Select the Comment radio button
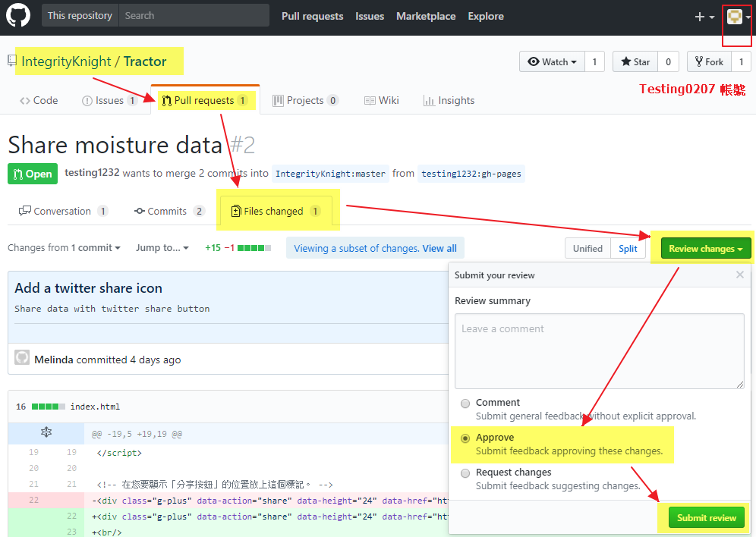 pos(465,403)
